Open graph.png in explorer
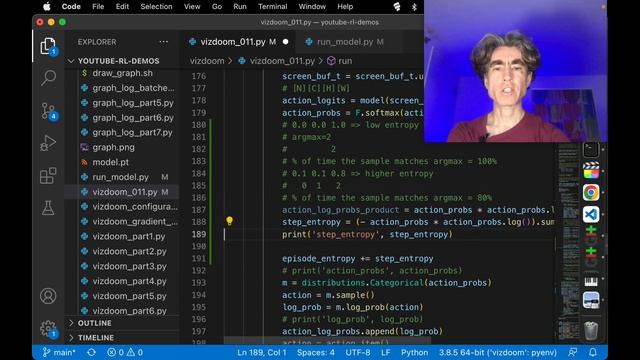Image resolution: width=640 pixels, height=360 pixels. pyautogui.click(x=122, y=147)
